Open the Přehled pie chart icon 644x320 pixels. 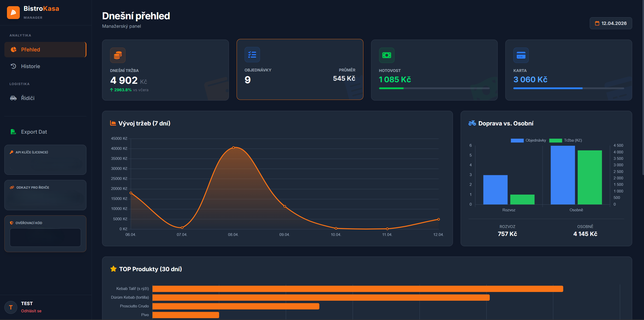click(x=13, y=49)
